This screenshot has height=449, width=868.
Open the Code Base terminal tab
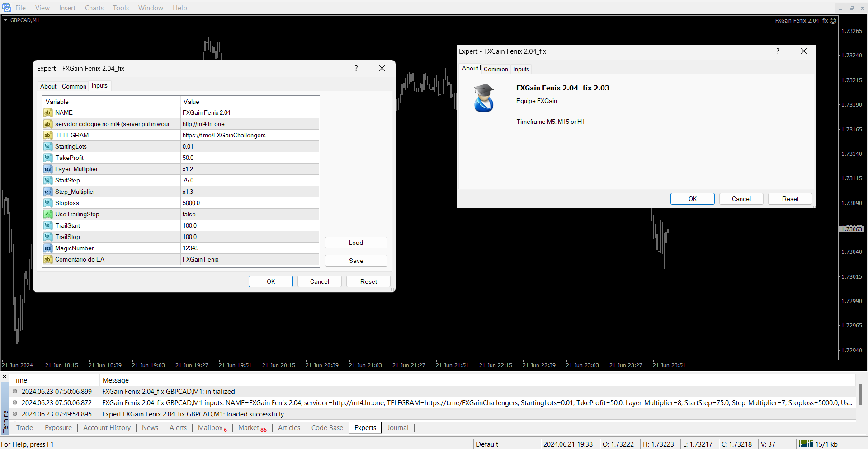[327, 428]
